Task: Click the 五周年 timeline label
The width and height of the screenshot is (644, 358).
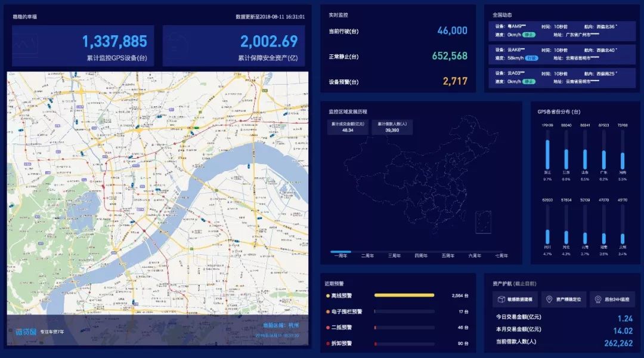Action: pyautogui.click(x=448, y=255)
